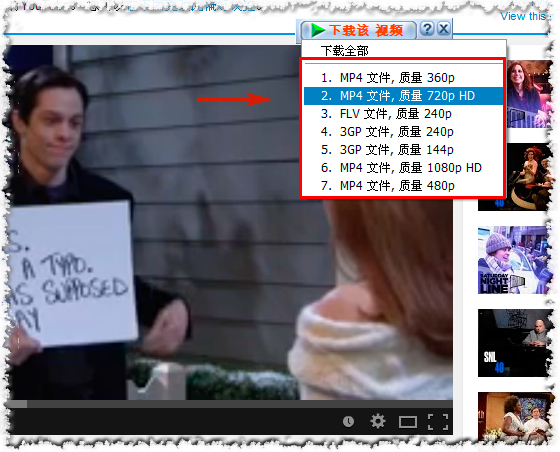Choose FLV 文件 质量 240p option
560x452 pixels.
click(403, 114)
